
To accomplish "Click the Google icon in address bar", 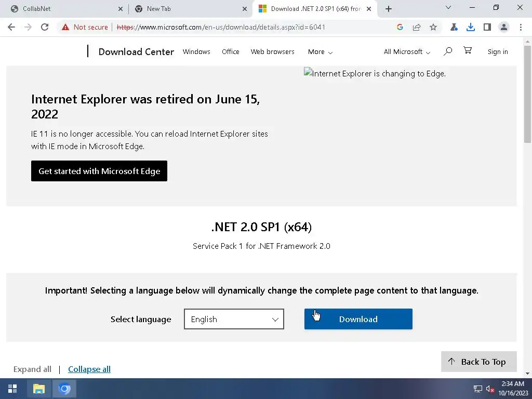I will [x=400, y=27].
